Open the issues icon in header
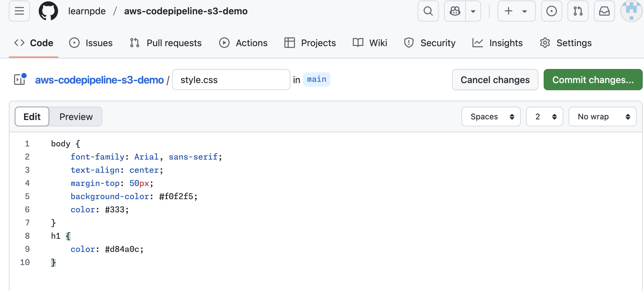Viewport: 644px width, 291px height. (551, 11)
